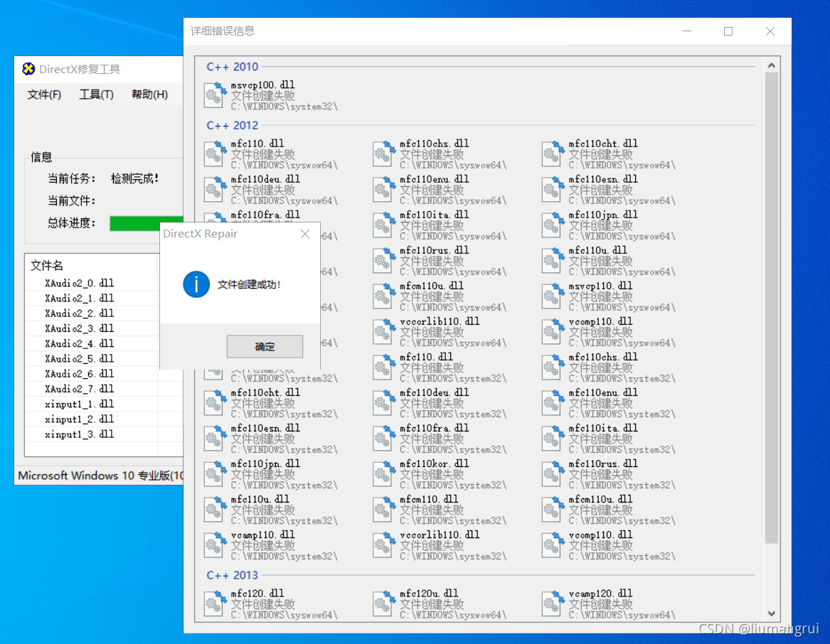The height and width of the screenshot is (644, 830).
Task: Click the C++ 2010 group header
Action: 233,67
